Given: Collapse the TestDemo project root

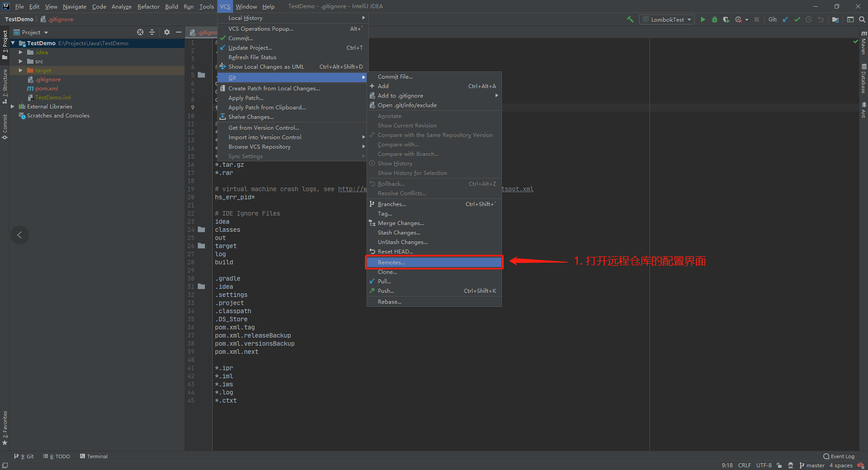Looking at the screenshot, I should coord(13,43).
